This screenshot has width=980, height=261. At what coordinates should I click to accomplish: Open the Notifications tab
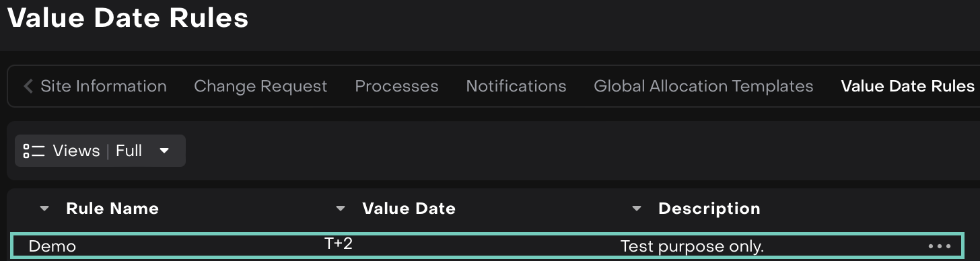click(x=516, y=86)
